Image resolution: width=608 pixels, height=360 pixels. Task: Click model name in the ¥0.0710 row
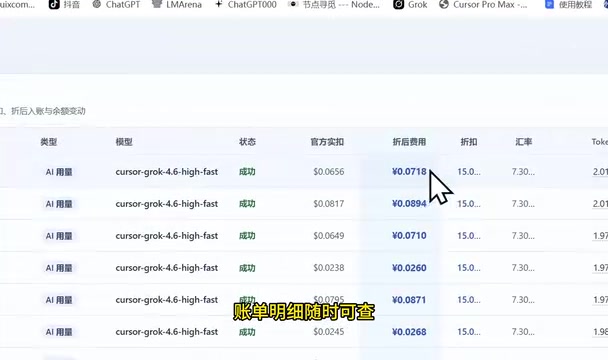pyautogui.click(x=167, y=235)
